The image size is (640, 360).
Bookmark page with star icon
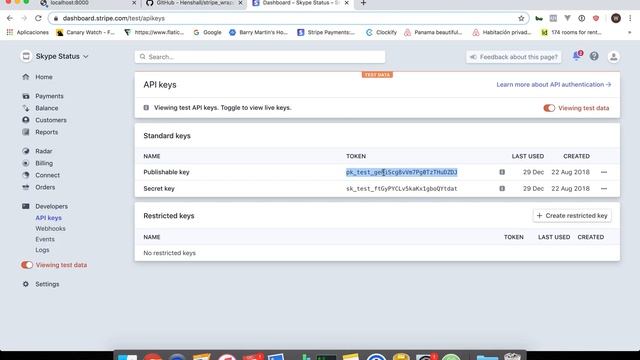[521, 18]
